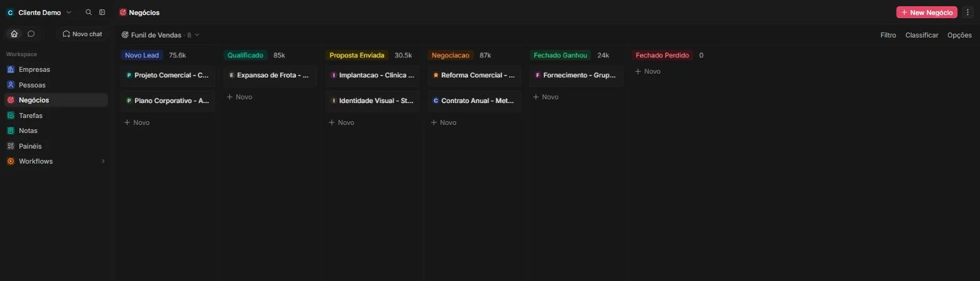Click the Proposta Enviada column label
Image resolution: width=980 pixels, height=281 pixels.
(357, 55)
